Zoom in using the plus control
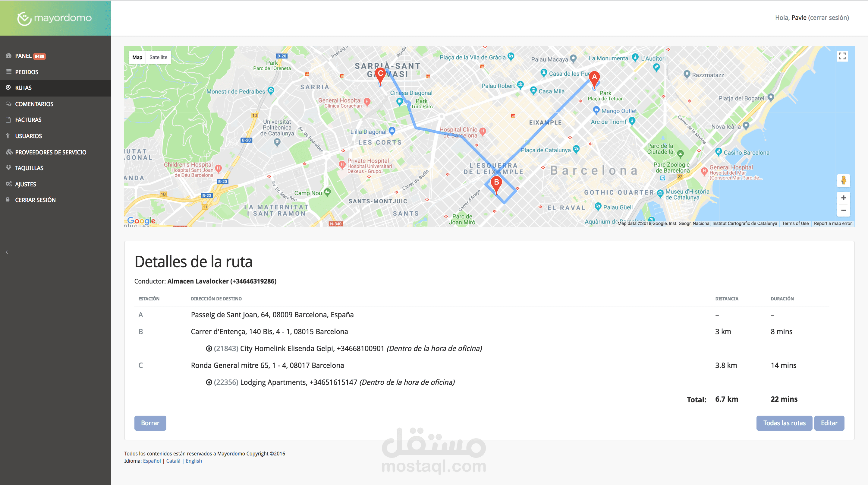Screen dimensions: 868x485 coord(844,198)
